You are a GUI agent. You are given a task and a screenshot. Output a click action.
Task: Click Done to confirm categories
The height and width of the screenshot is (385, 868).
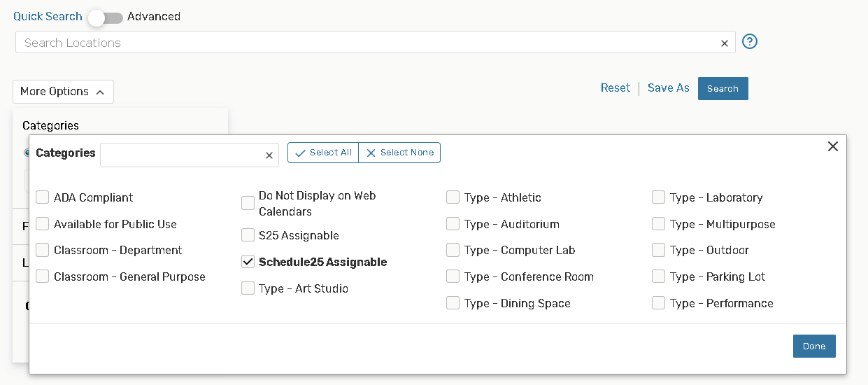click(x=813, y=346)
